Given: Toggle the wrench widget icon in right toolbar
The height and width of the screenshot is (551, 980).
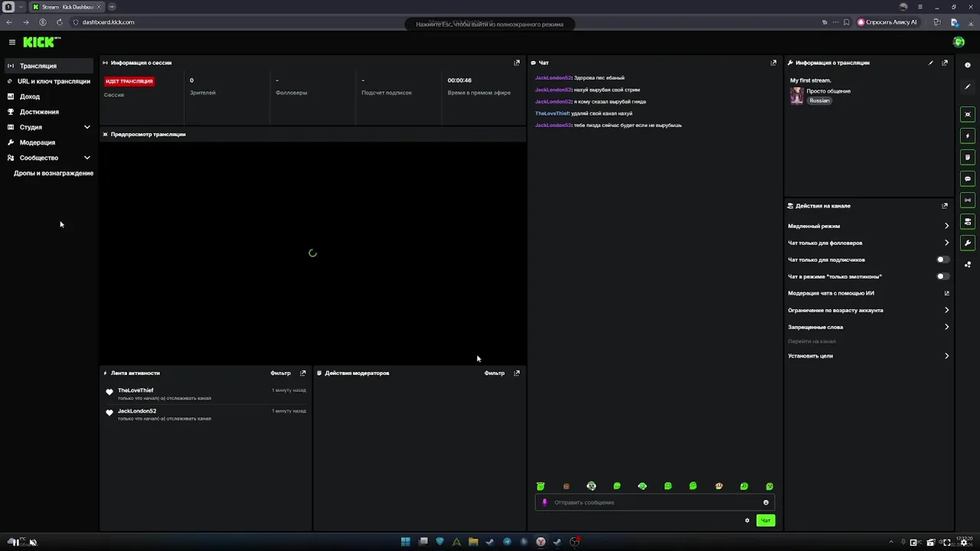Looking at the screenshot, I should tap(968, 243).
